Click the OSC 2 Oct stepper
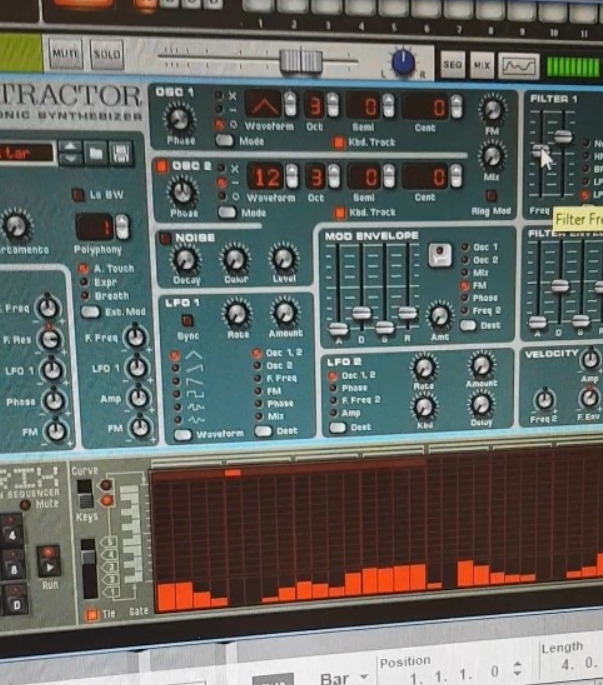Viewport: 603px width, 685px height. pos(334,176)
